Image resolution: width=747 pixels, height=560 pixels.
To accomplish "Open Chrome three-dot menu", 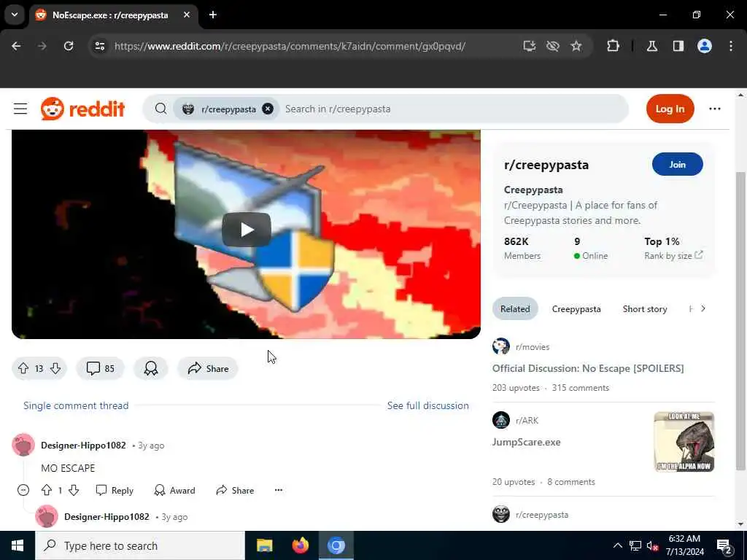I will click(731, 46).
